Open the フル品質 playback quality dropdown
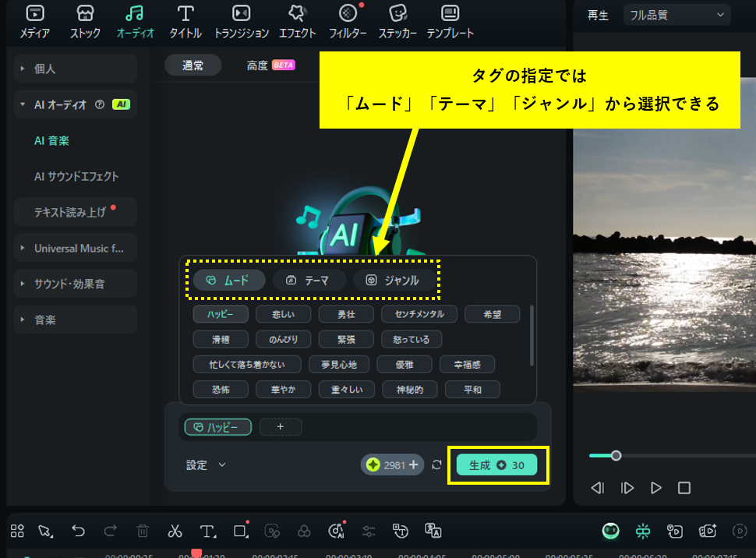756x558 pixels. tap(675, 15)
